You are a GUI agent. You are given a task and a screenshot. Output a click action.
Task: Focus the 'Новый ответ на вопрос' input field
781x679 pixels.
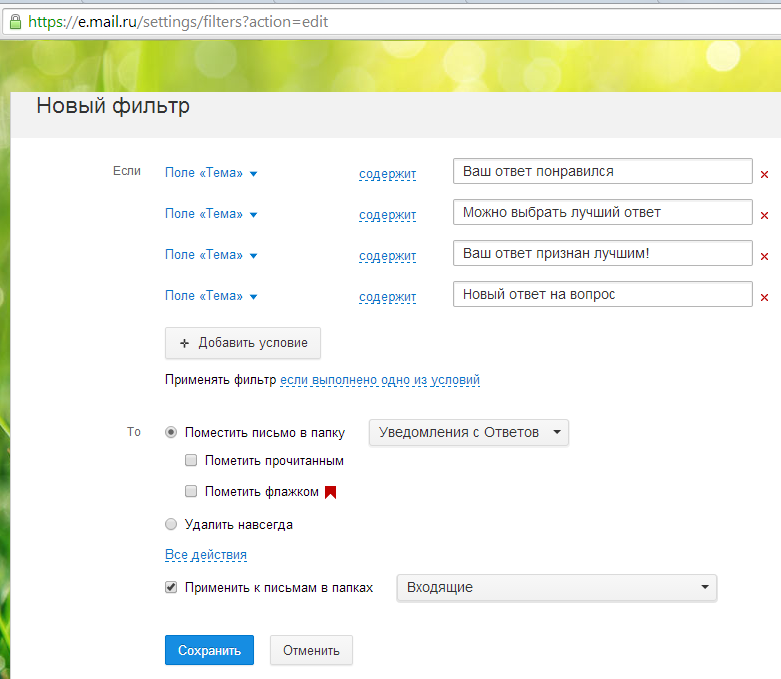[x=603, y=294]
